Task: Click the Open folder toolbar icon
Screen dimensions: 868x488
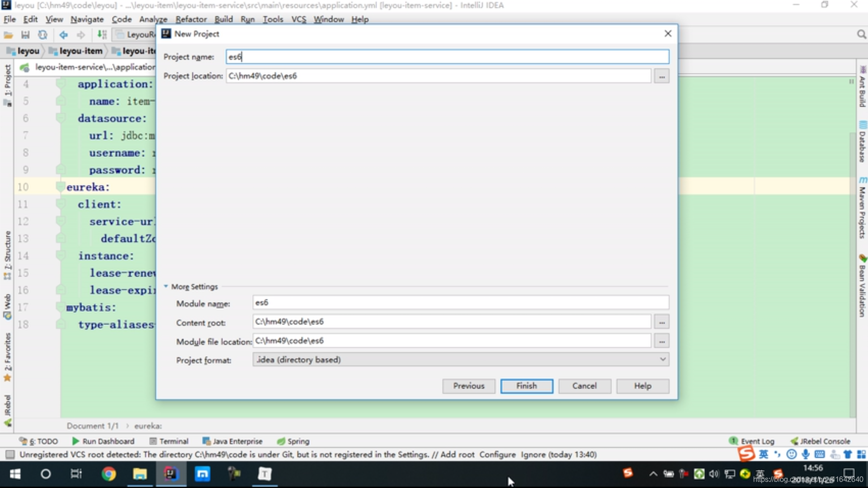Action: pos(8,35)
